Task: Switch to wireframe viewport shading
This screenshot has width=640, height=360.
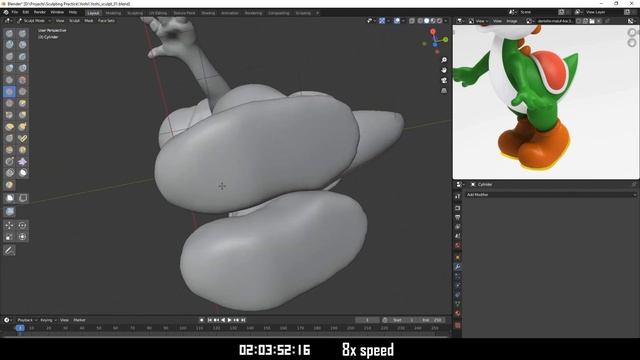Action: pos(420,21)
